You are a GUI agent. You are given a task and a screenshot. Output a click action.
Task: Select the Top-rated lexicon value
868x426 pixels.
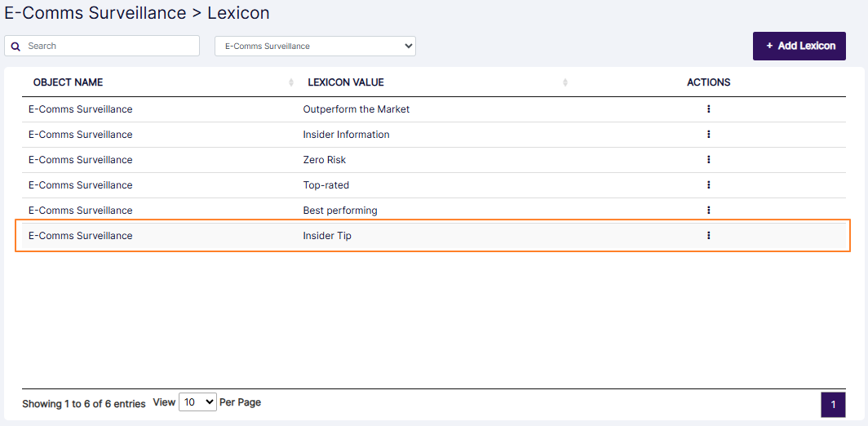326,185
